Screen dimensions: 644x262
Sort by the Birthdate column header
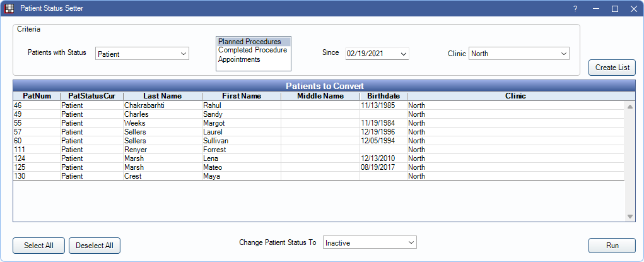[383, 96]
